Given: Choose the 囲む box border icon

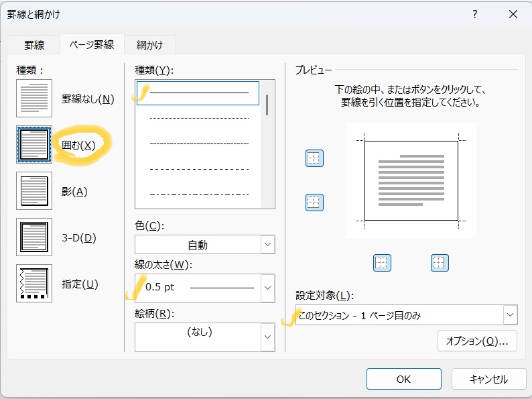Looking at the screenshot, I should coord(34,144).
